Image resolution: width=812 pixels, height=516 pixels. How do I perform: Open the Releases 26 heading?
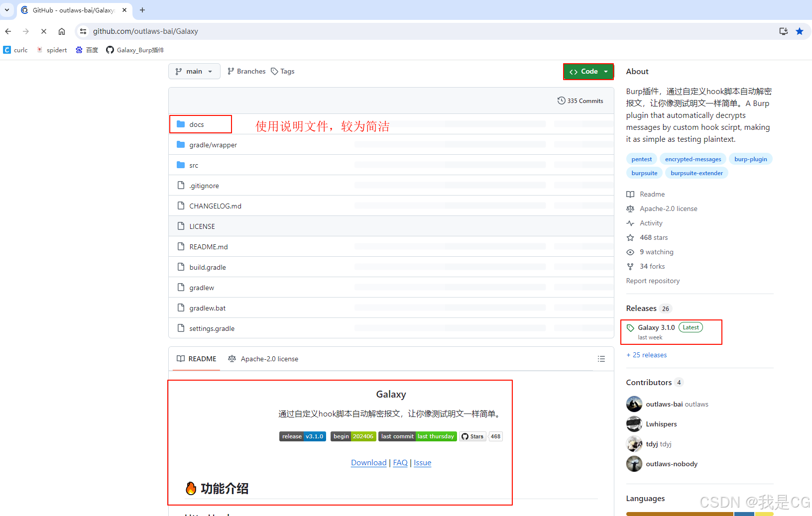pyautogui.click(x=649, y=309)
